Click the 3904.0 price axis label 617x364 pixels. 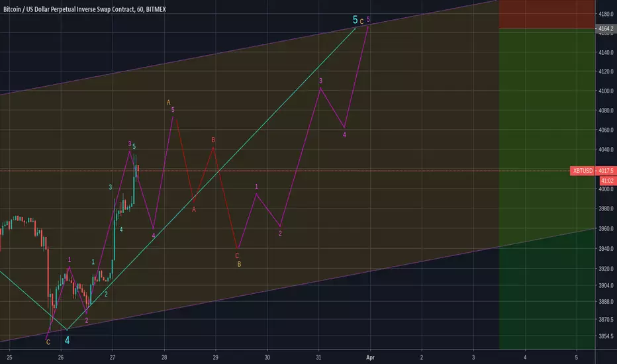click(x=606, y=285)
